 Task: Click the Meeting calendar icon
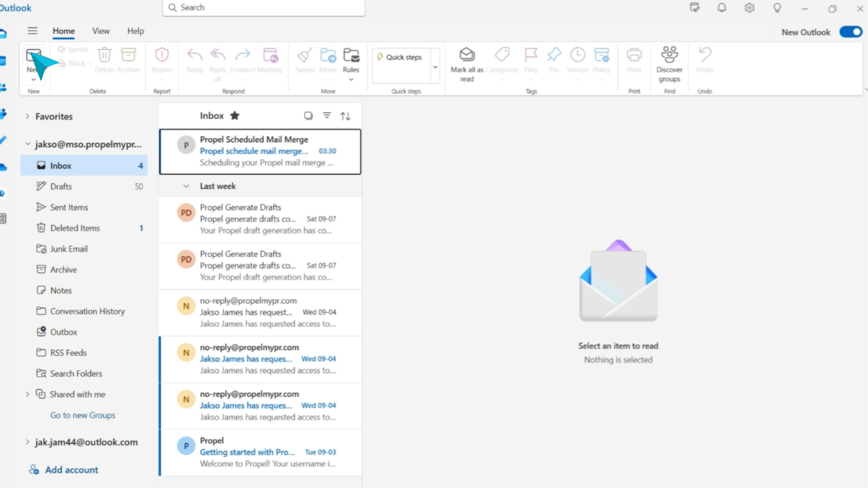click(x=270, y=55)
